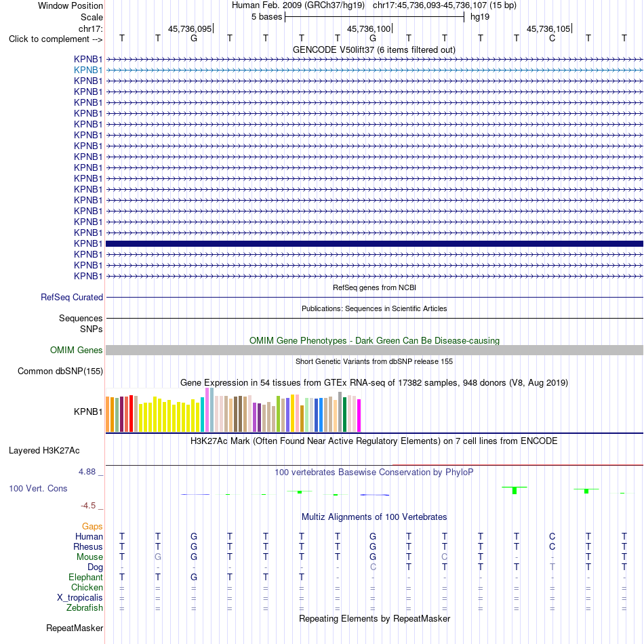Open '100 vertebrates Basewise Conservation by PhyloP' title
This screenshot has height=644, width=644.
tap(374, 472)
